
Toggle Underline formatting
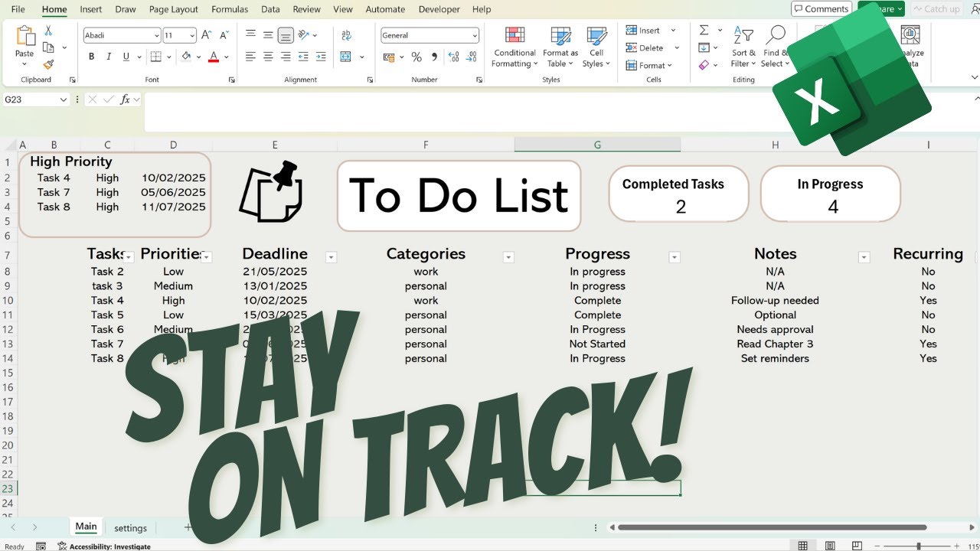coord(126,57)
